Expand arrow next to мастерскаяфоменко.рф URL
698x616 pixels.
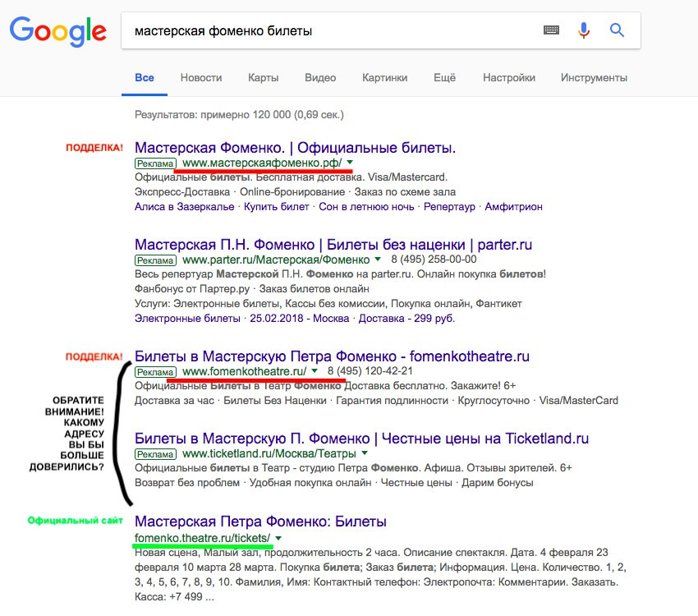(x=350, y=163)
